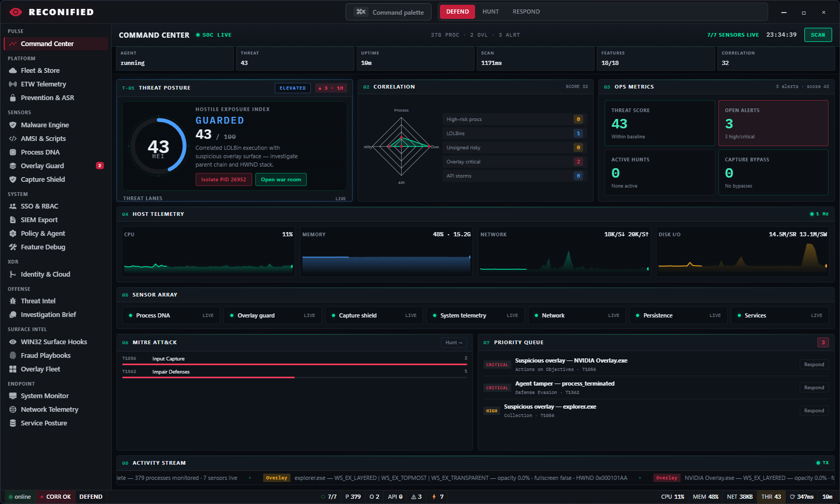Click Open war room button
Viewport: 840px width, 504px height.
(x=281, y=180)
